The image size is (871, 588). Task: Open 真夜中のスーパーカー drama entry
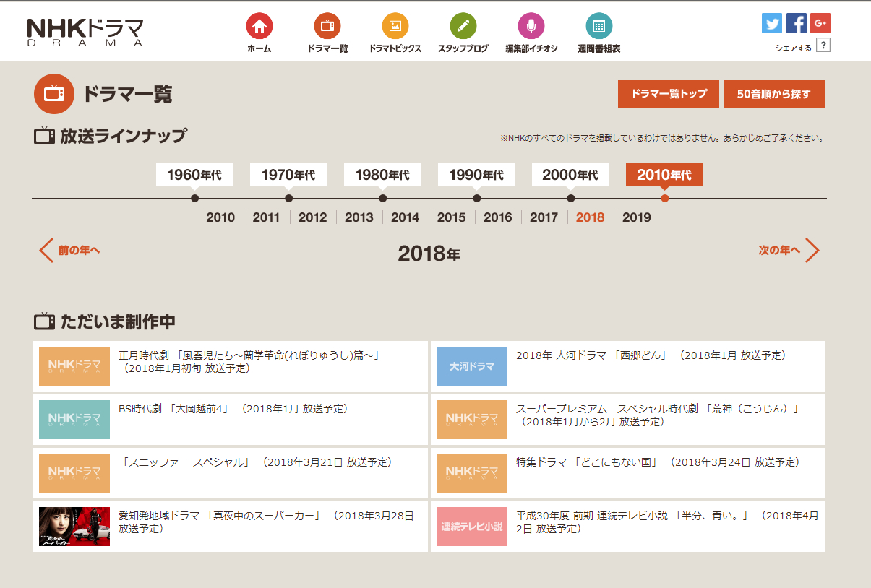[x=231, y=527]
